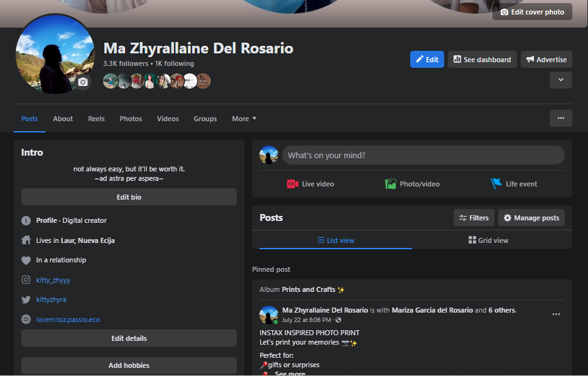
Task: Click the globe website icon in Intro
Action: (x=26, y=320)
